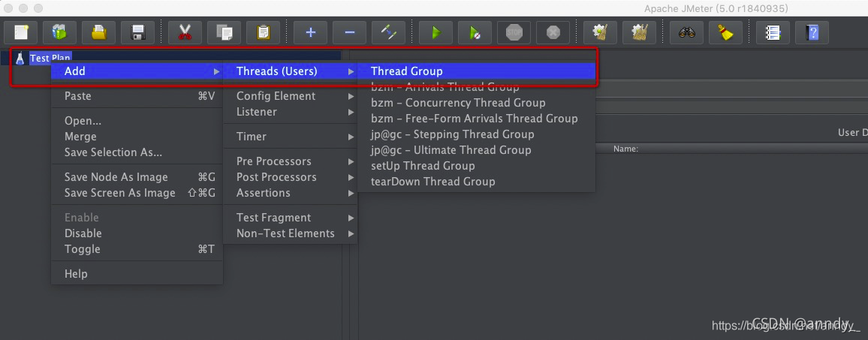
Task: Select setUp Thread Group
Action: (x=477, y=166)
